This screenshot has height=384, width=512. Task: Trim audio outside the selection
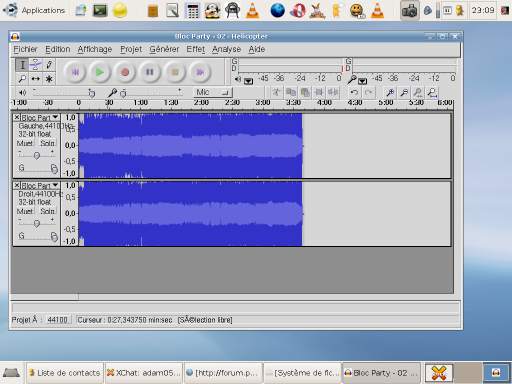[319, 92]
